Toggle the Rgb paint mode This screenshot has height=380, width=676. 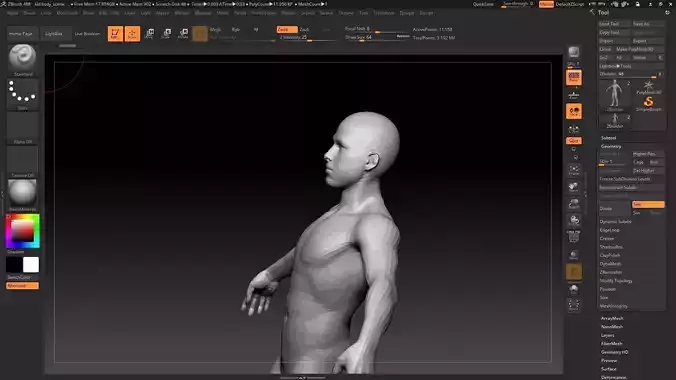tap(235, 29)
